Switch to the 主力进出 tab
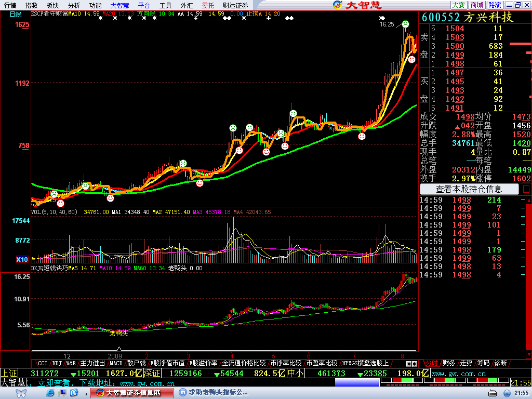Viewport: 532px width, 399px height. [92, 363]
